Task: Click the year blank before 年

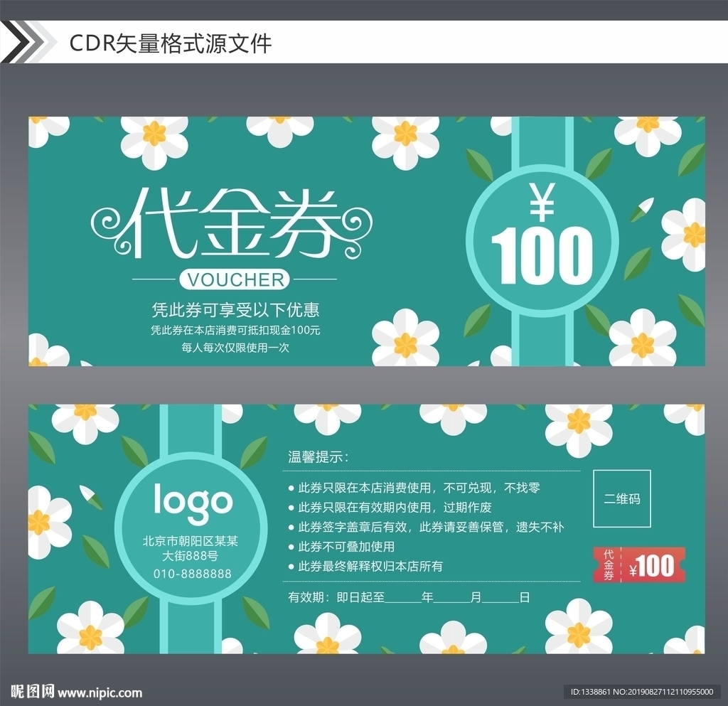Action: pos(403,599)
